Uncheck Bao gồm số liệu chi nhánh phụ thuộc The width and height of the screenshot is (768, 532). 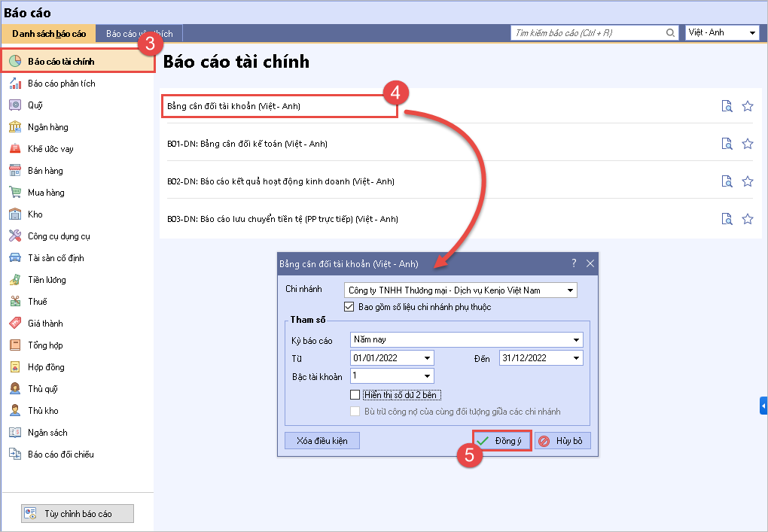[349, 306]
